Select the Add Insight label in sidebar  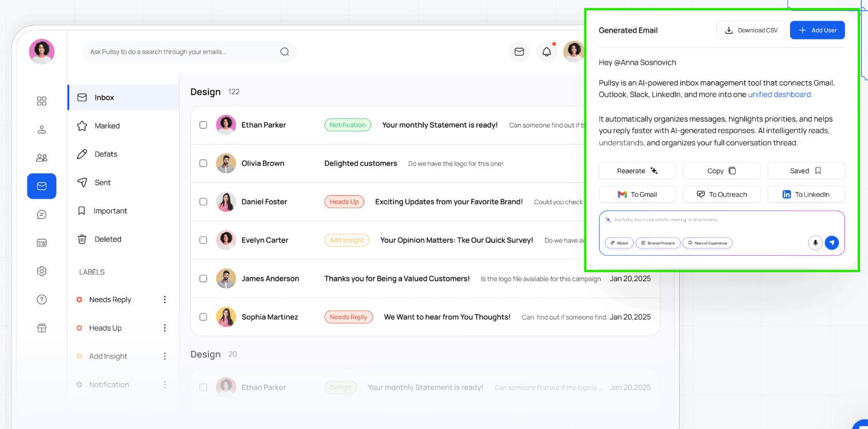point(108,356)
